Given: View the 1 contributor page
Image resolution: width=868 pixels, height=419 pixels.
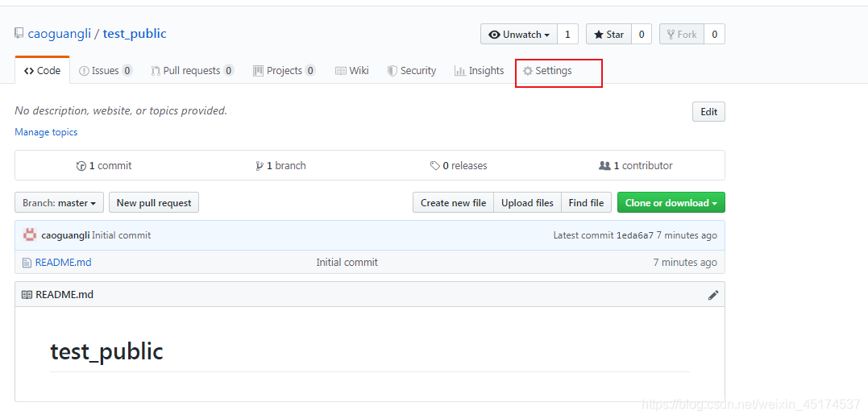Looking at the screenshot, I should 636,165.
